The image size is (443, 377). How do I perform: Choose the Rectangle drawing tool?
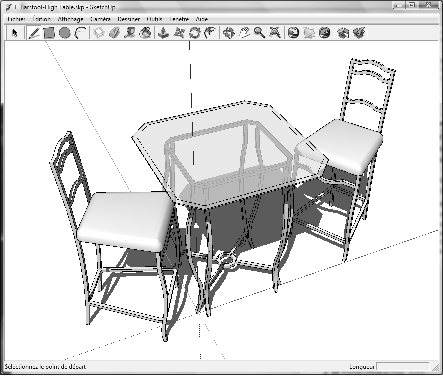click(49, 33)
